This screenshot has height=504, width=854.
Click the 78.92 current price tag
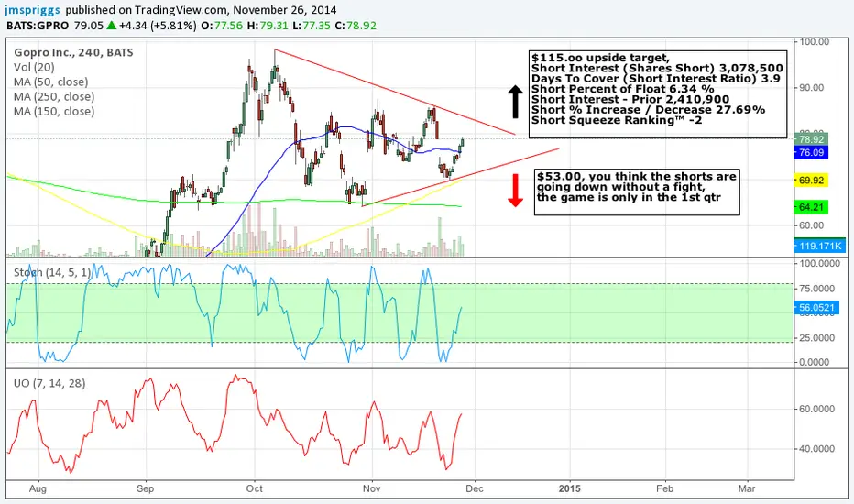point(811,139)
